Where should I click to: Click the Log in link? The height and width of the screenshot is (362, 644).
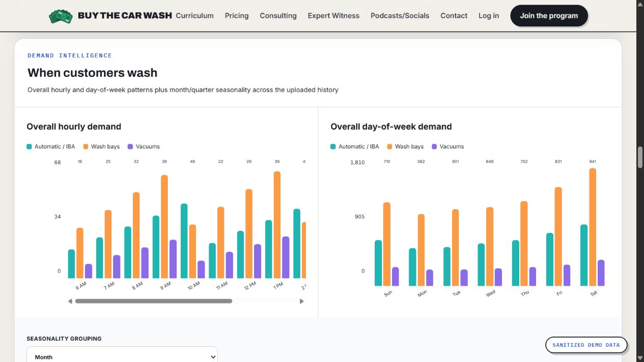click(x=489, y=16)
